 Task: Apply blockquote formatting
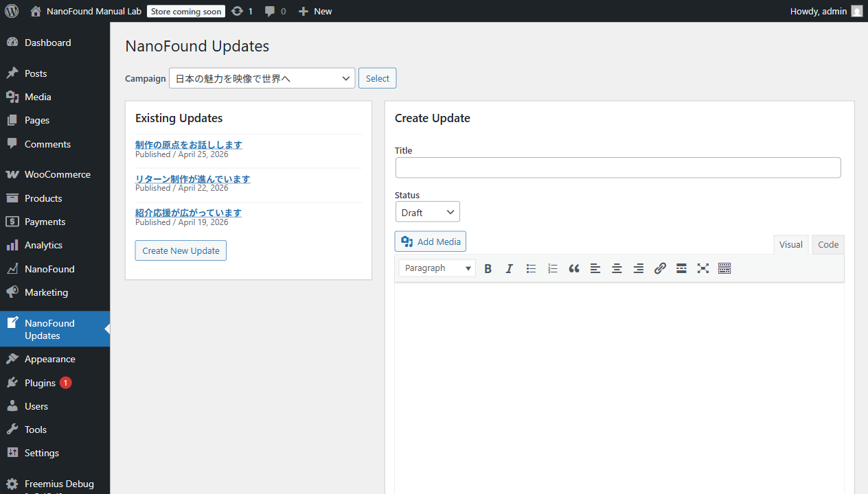(574, 268)
